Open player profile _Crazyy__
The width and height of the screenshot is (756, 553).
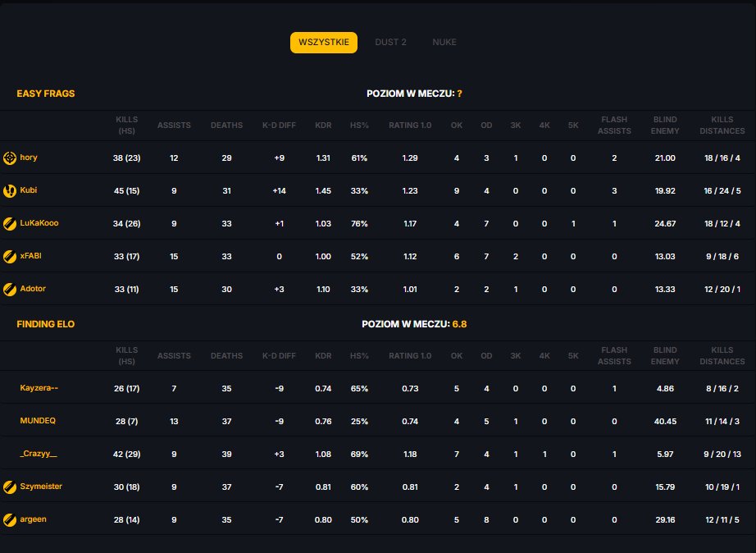[x=38, y=454]
